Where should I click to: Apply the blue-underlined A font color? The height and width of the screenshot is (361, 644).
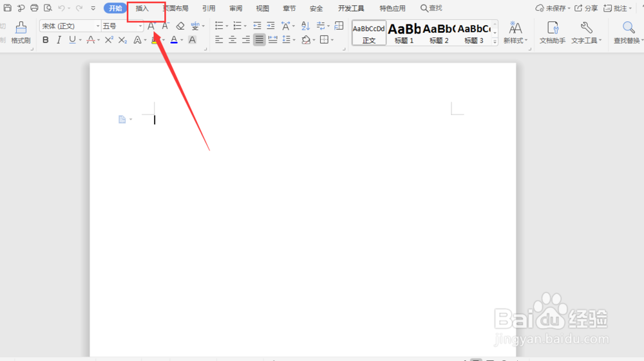coord(174,40)
